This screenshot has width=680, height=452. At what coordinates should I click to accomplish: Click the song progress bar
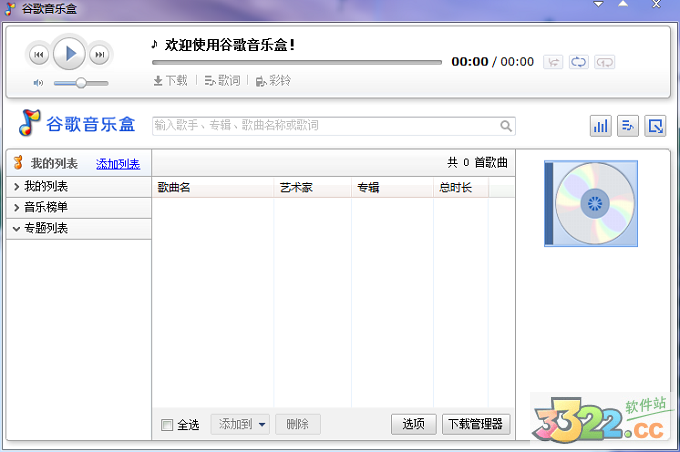coord(297,62)
